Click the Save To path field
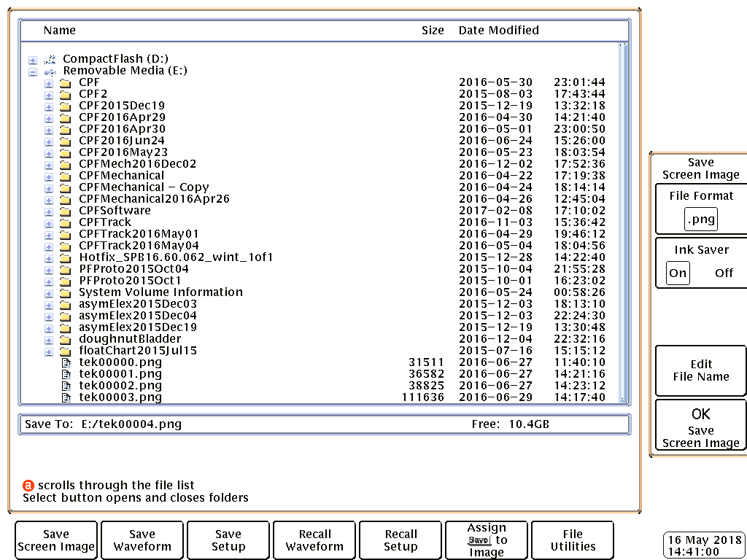 point(325,424)
